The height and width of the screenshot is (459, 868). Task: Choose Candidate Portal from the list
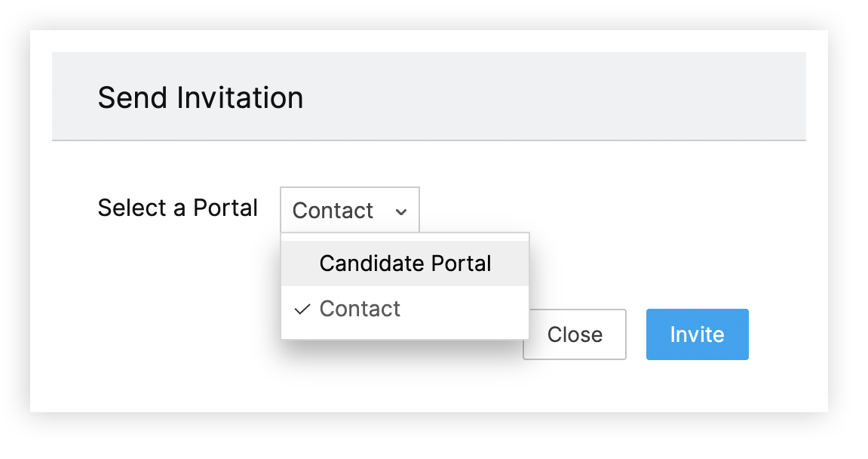coord(405,263)
